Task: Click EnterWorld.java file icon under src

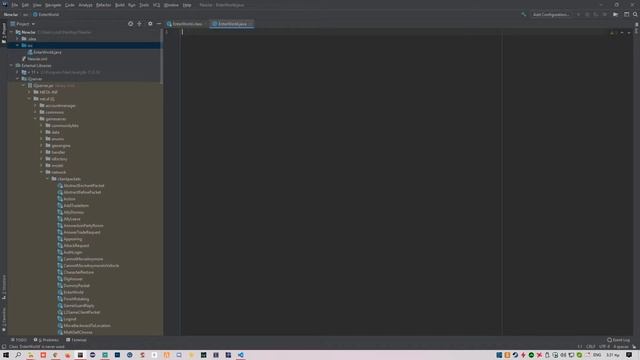Action: (30, 52)
